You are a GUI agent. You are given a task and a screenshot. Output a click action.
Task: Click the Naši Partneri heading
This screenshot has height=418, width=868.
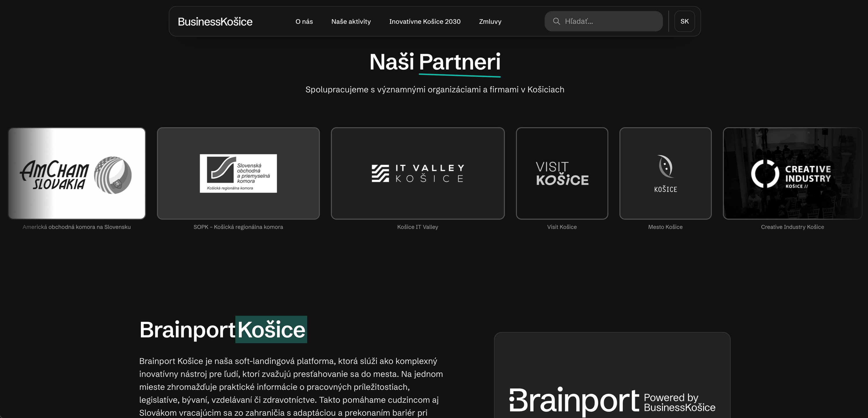pyautogui.click(x=435, y=62)
